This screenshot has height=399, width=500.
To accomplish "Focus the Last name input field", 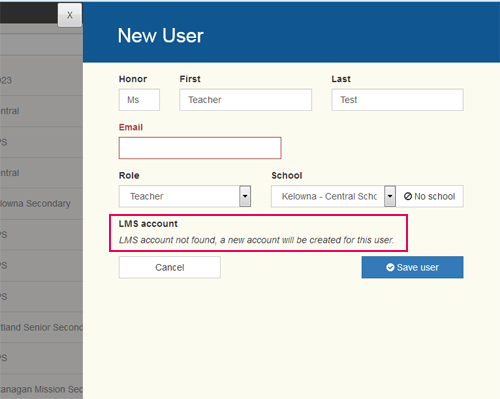I will [x=397, y=100].
